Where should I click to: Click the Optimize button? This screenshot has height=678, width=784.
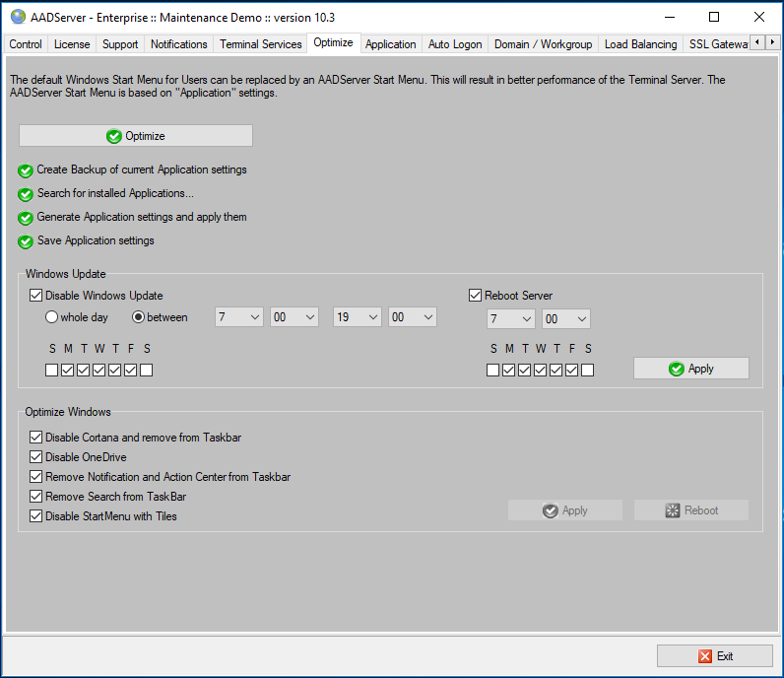tap(136, 136)
